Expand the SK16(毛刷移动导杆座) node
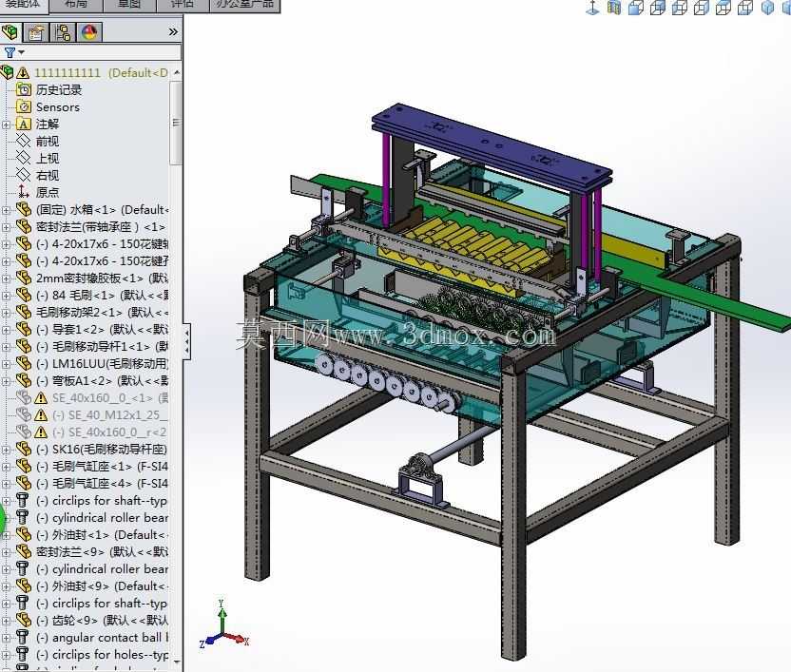The width and height of the screenshot is (791, 672). pos(6,450)
